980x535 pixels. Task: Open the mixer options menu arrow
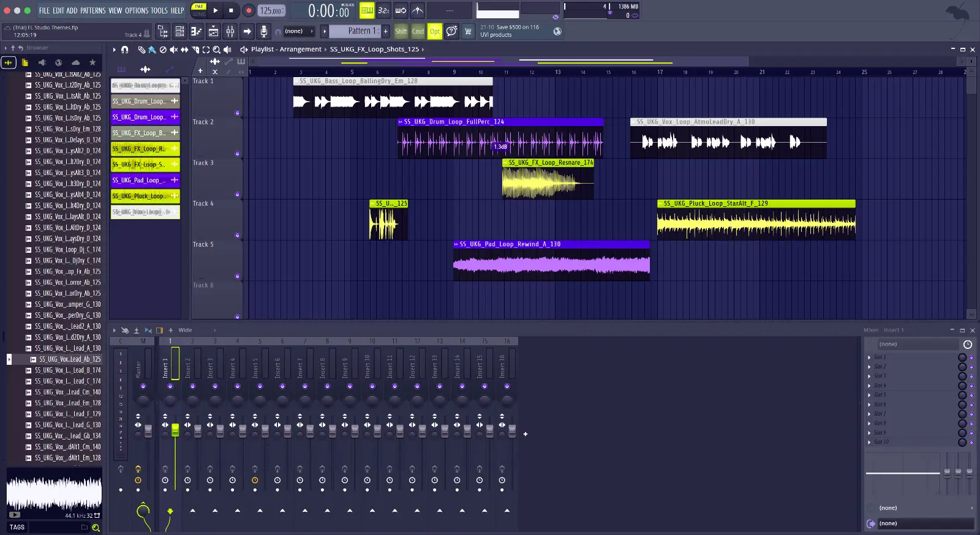point(114,331)
